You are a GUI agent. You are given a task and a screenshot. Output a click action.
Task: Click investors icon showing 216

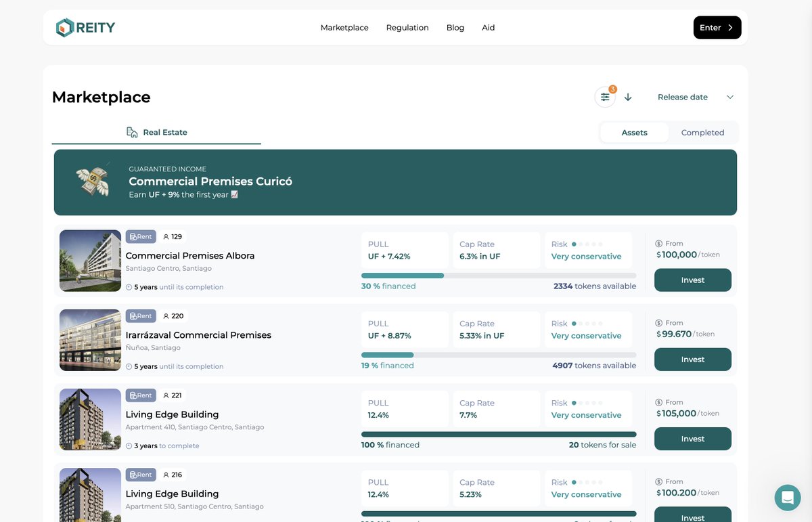[x=166, y=475]
